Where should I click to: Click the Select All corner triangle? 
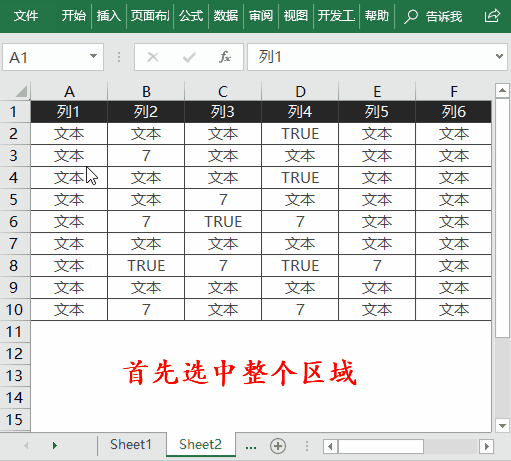22,91
